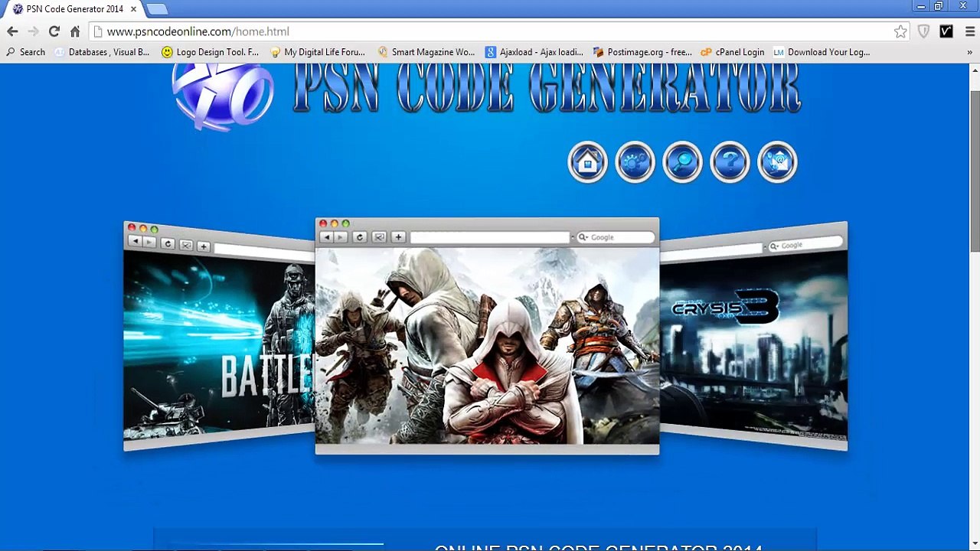This screenshot has width=980, height=551.
Task: Click the black V extension icon
Action: click(x=946, y=31)
